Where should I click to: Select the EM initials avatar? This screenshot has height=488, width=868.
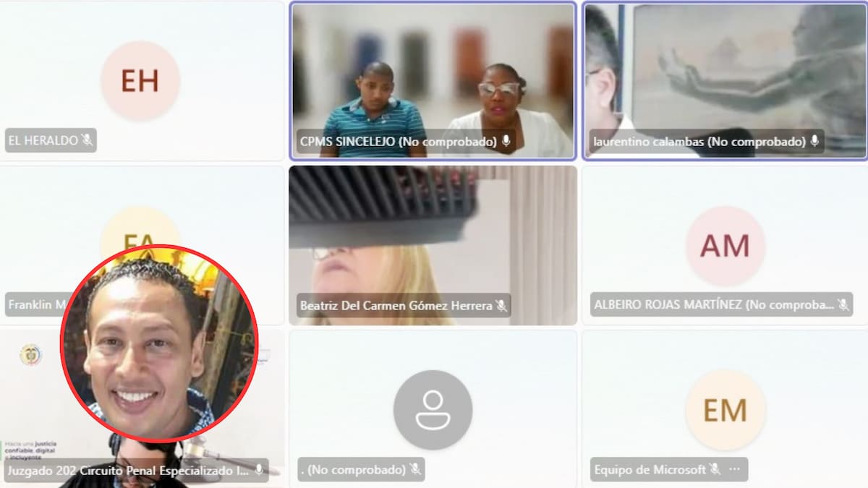(725, 411)
